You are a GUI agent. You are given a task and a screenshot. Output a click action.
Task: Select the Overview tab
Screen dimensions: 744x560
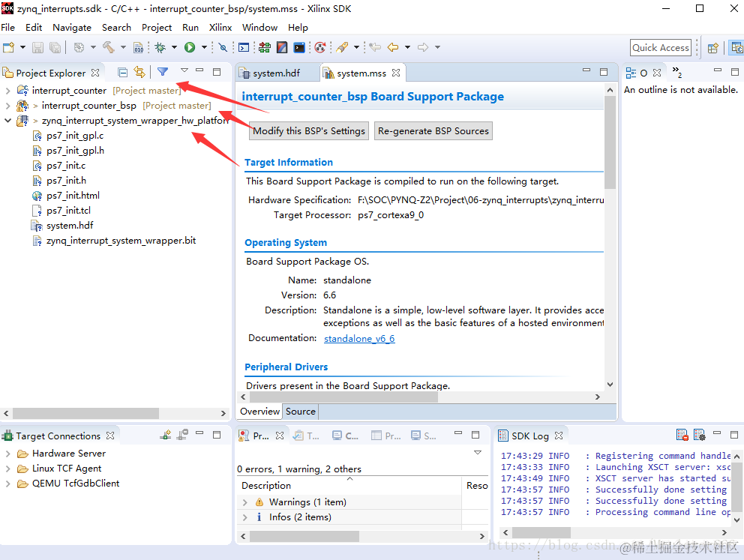259,412
